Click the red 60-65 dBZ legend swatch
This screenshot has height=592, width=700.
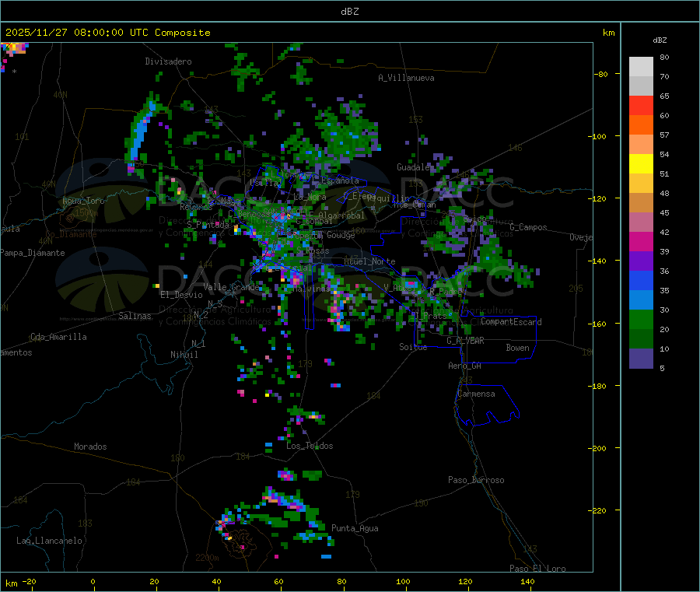(641, 105)
